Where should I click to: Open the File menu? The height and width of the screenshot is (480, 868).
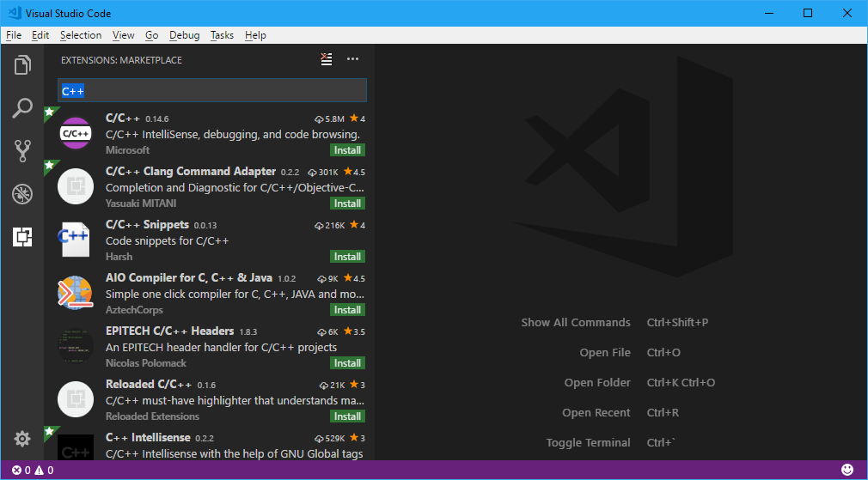pyautogui.click(x=14, y=35)
